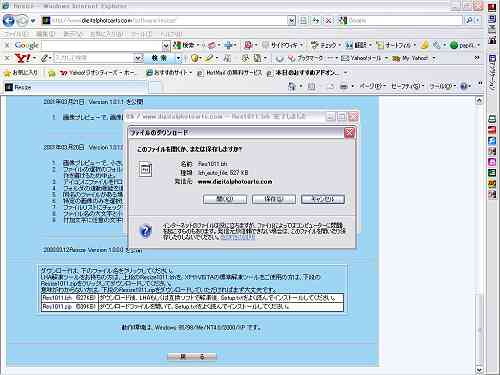Click the blue question mark help icon
Image resolution: width=500 pixels, height=375 pixels.
pos(146,231)
